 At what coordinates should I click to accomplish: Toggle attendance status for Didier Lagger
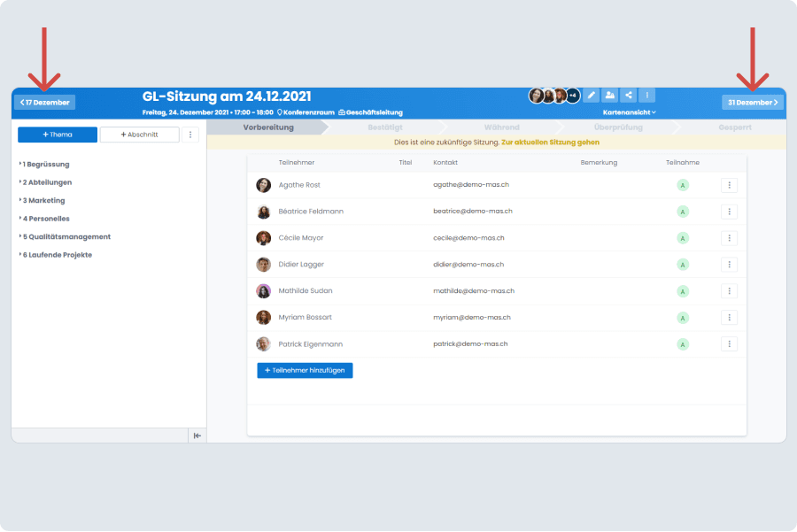tap(683, 265)
